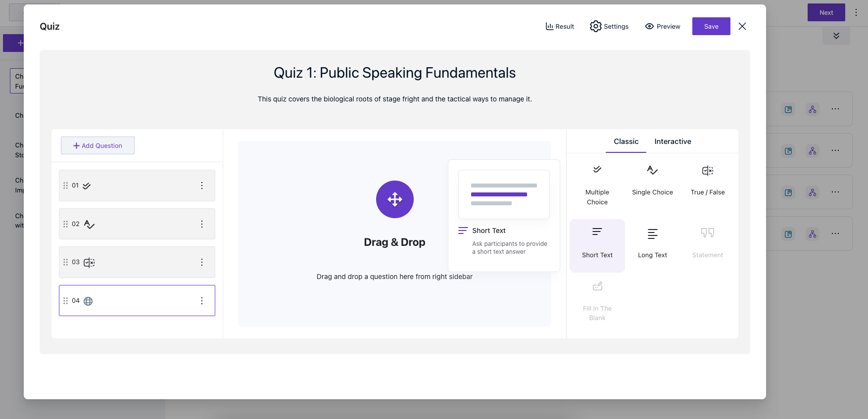Click fourth row's hierarchy icon in background
Screen dimensions: 868x419
813,234
